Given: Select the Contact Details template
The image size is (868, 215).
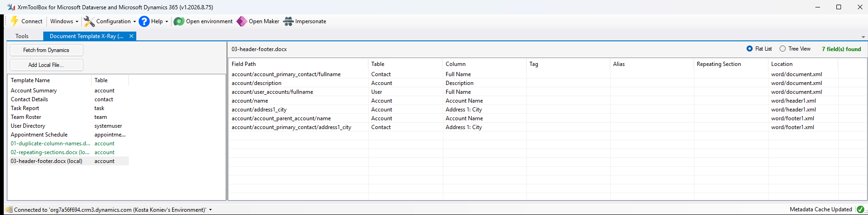Looking at the screenshot, I should [x=29, y=99].
